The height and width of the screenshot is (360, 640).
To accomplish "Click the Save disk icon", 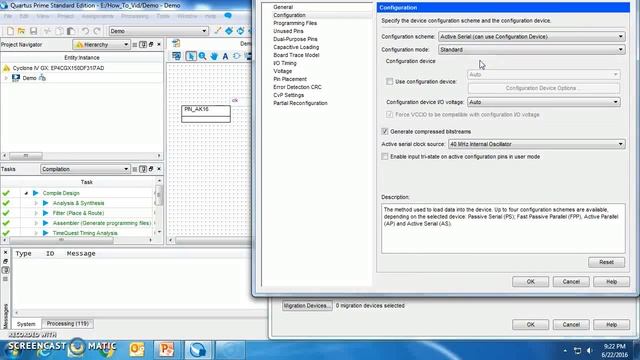I will click(x=33, y=31).
